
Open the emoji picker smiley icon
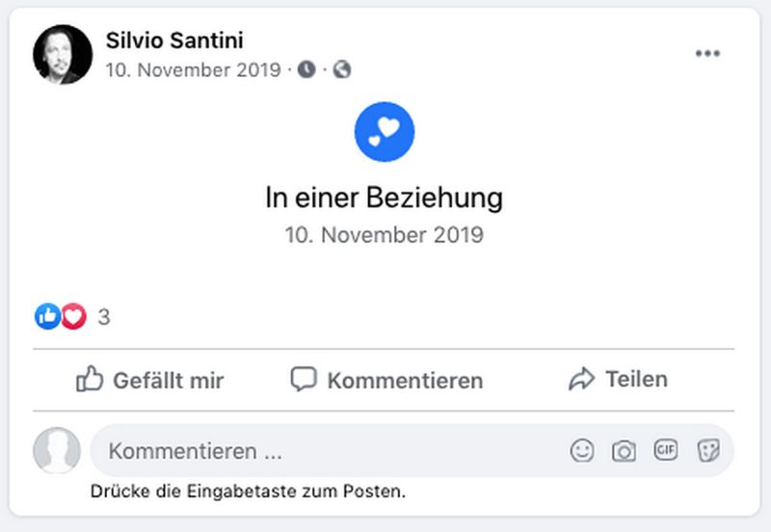click(582, 450)
